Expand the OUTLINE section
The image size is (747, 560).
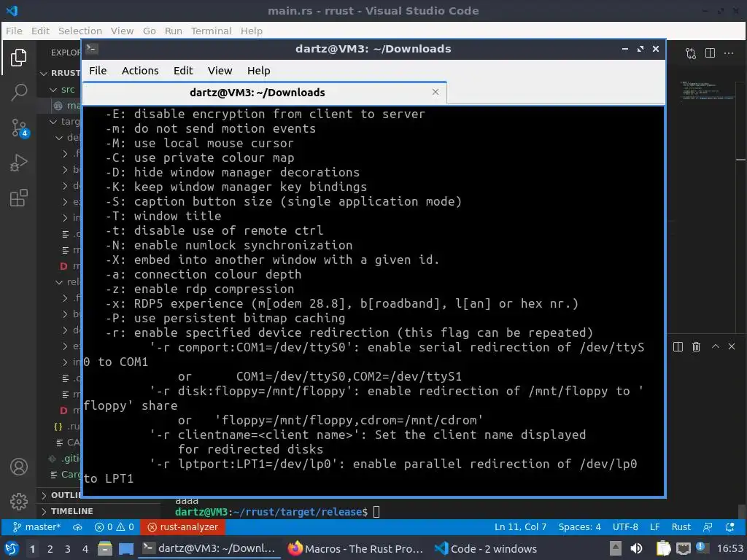click(x=61, y=495)
